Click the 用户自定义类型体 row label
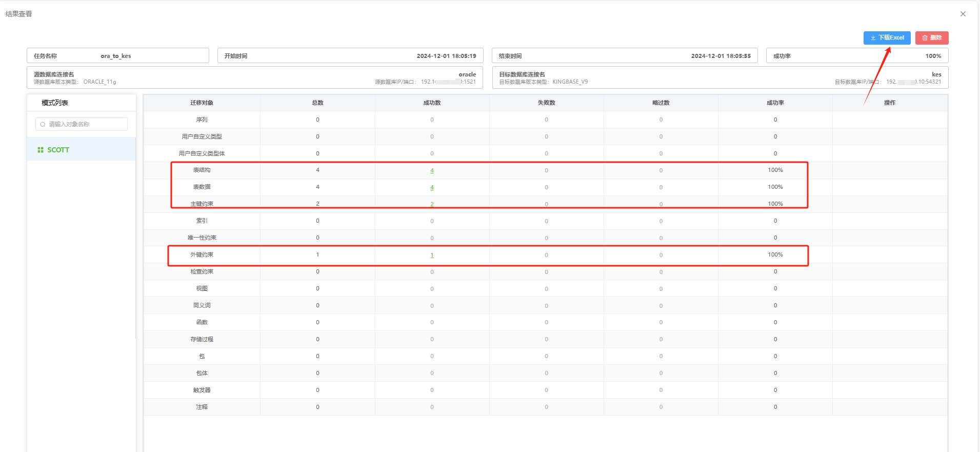The image size is (980, 452). 202,153
